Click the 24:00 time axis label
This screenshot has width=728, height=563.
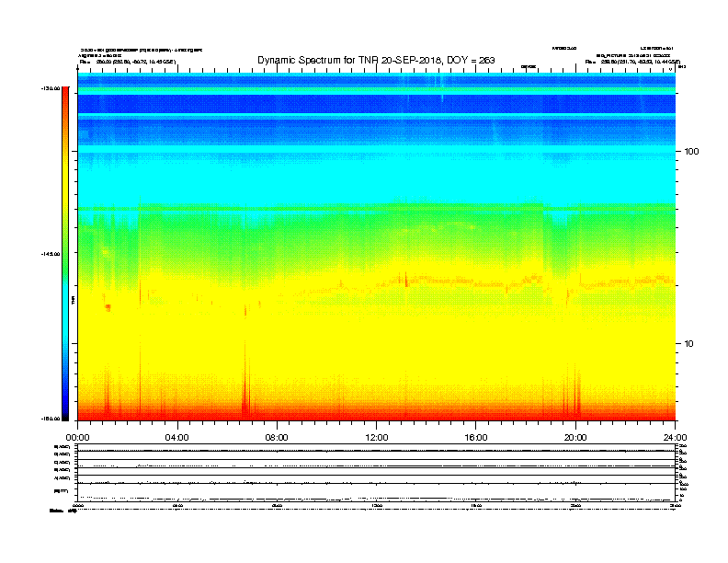[x=675, y=438]
